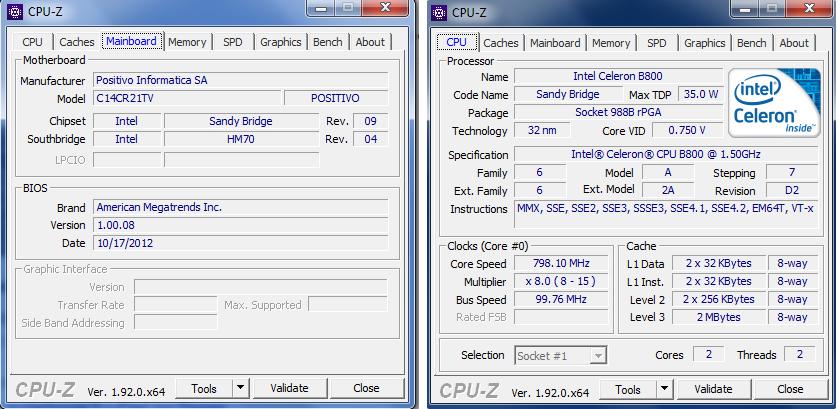The height and width of the screenshot is (409, 838).
Task: Click the Intel Celeron inside logo
Action: coord(774,102)
